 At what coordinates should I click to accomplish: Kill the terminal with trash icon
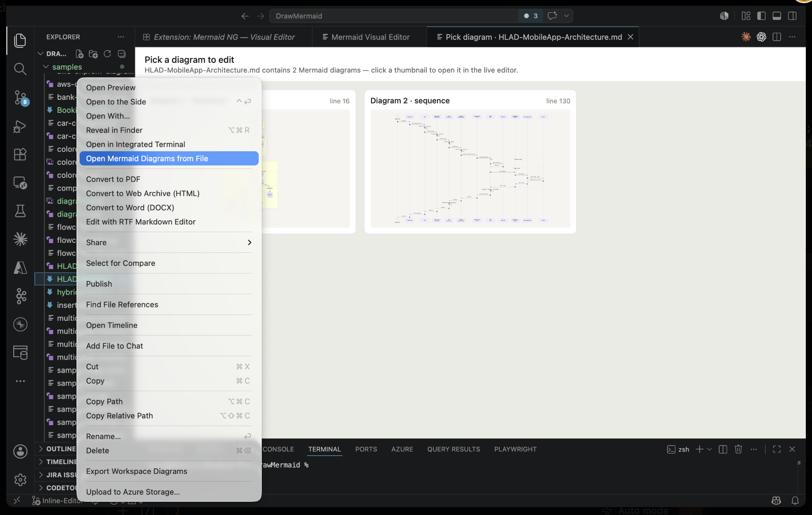738,449
